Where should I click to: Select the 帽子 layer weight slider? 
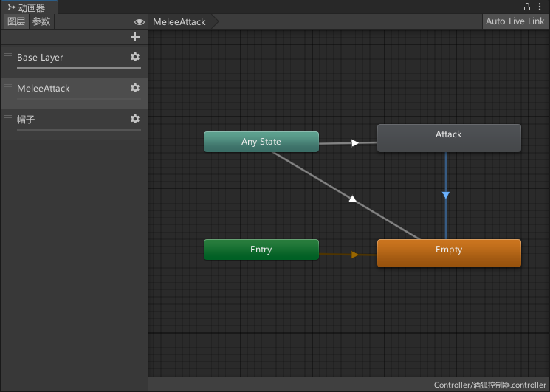click(x=78, y=130)
